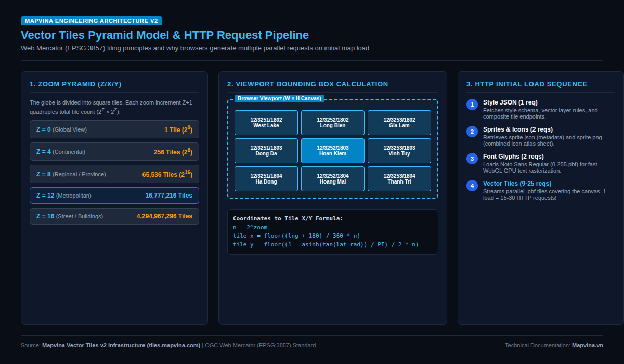Select the highlighted Hoan Kiem center tile

(333, 151)
